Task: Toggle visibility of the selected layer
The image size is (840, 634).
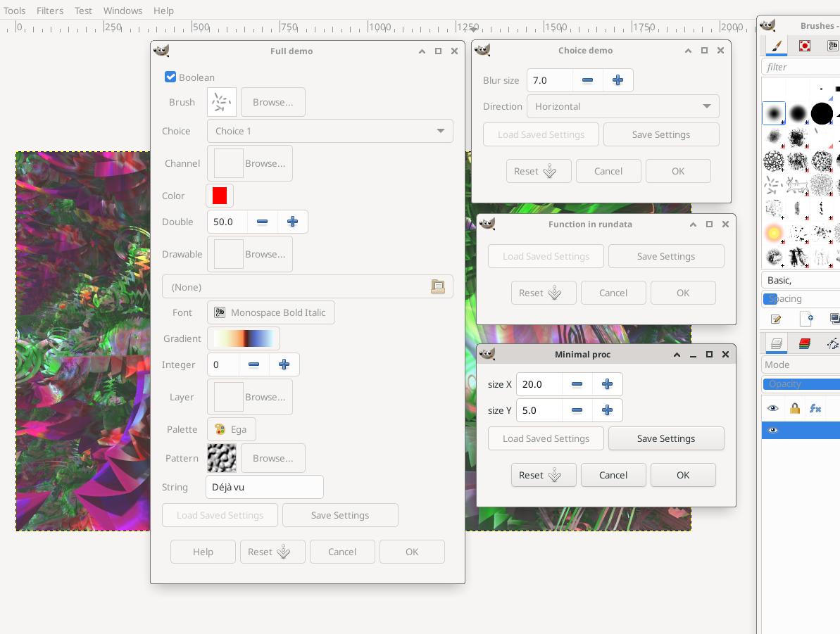Action: pos(773,431)
